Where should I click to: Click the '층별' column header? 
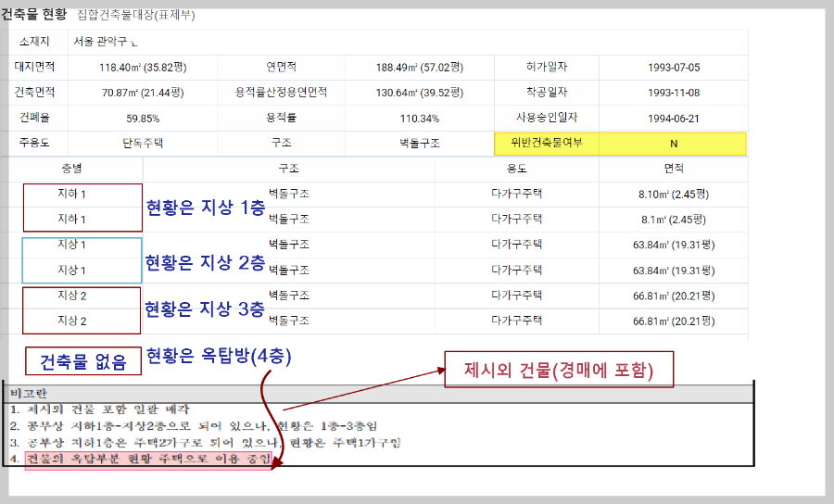coord(71,169)
